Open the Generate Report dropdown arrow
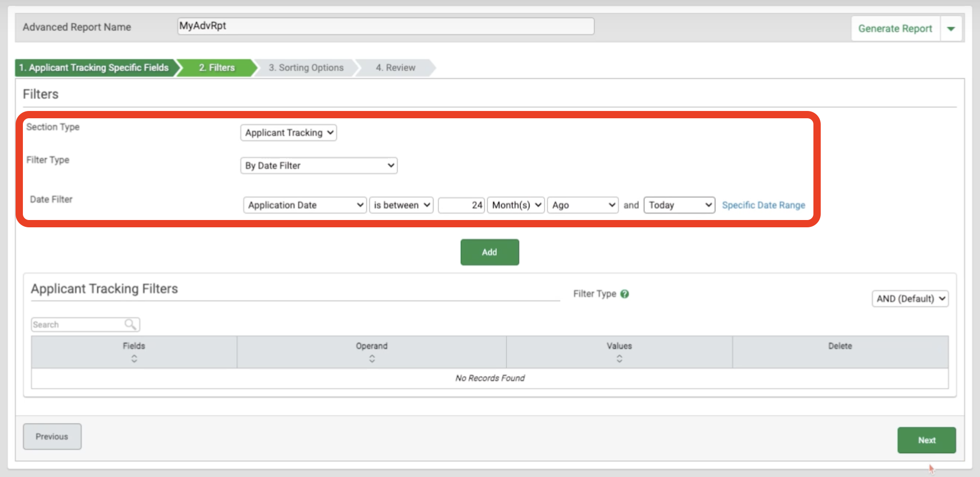The width and height of the screenshot is (980, 477). [x=951, y=29]
